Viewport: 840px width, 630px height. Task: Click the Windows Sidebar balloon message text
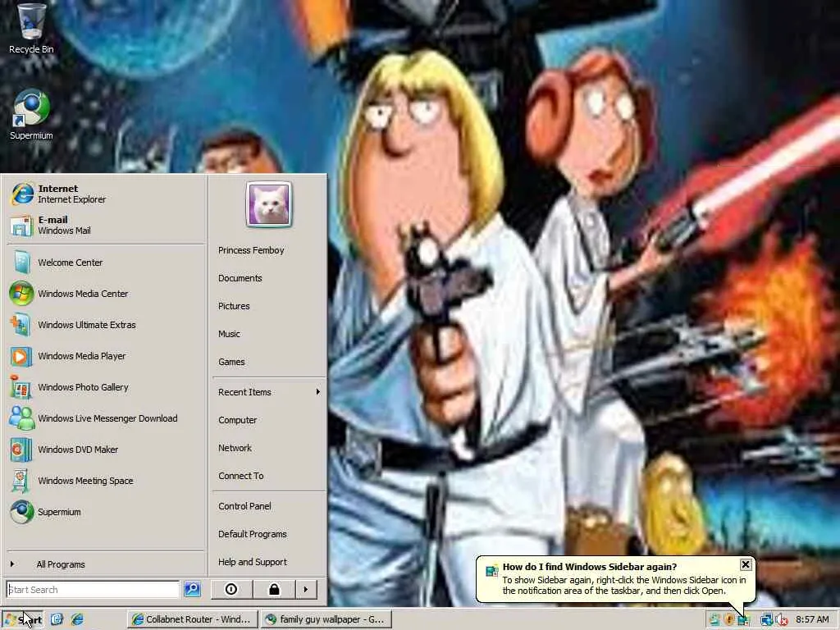[x=623, y=585]
